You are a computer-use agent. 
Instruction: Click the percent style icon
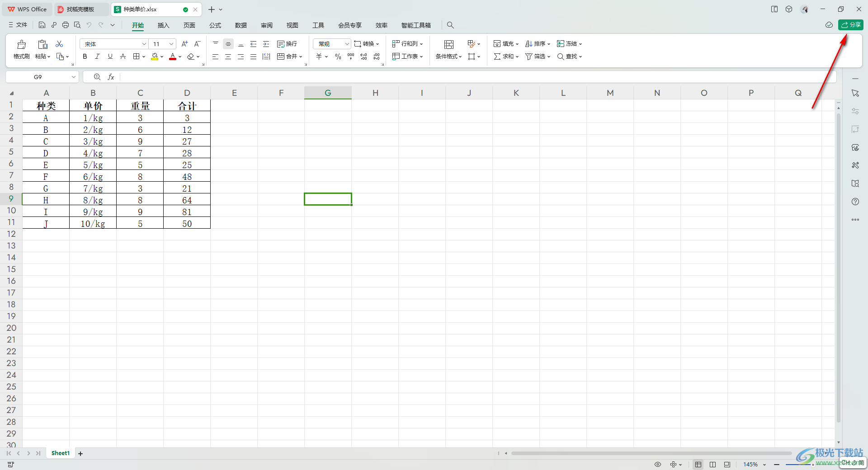coord(338,56)
